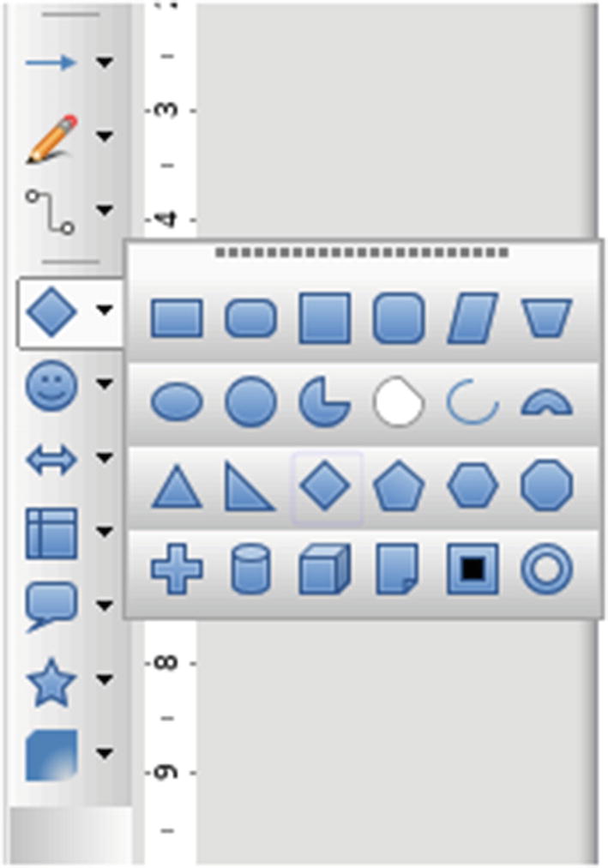Pick the Cross shape
Image resolution: width=608 pixels, height=868 pixels.
tap(177, 569)
